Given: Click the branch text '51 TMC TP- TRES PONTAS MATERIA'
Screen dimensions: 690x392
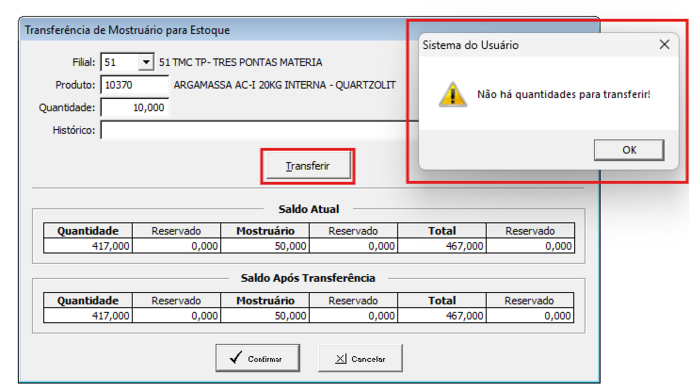Looking at the screenshot, I should pyautogui.click(x=241, y=62).
